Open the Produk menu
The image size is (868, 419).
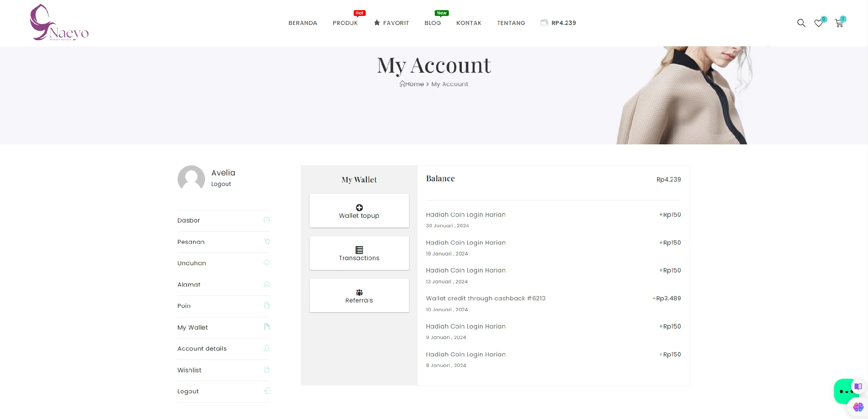click(x=345, y=23)
